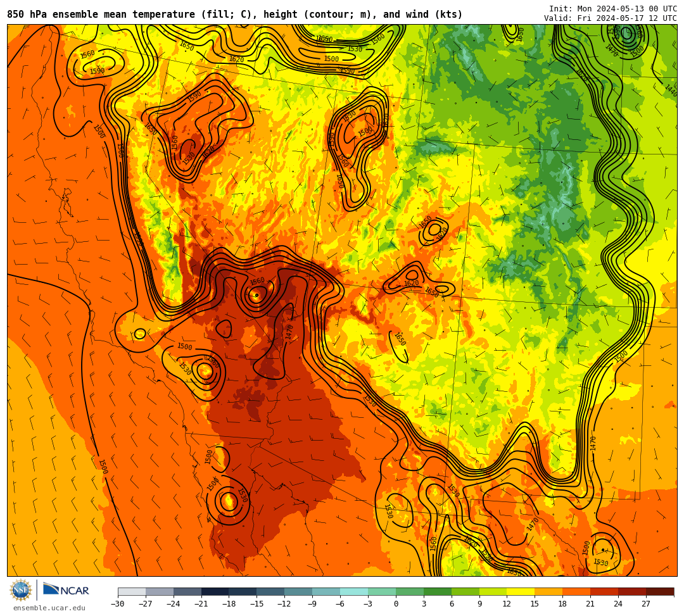Pick the red segment between 21 and 24
Image resolution: width=684 pixels, height=616 pixels.
(605, 591)
